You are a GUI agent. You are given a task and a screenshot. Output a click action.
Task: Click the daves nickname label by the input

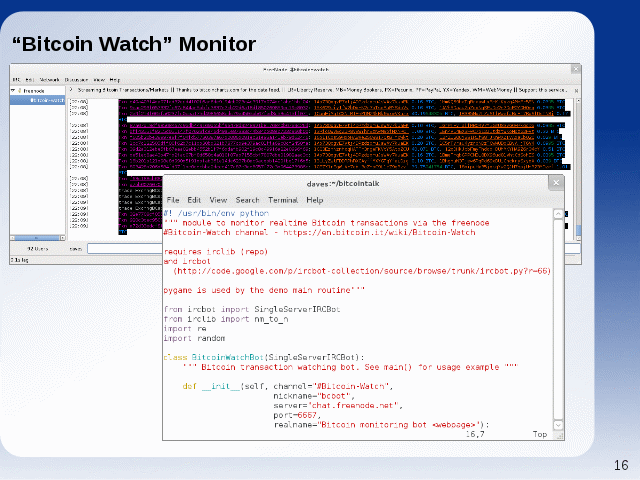point(76,249)
